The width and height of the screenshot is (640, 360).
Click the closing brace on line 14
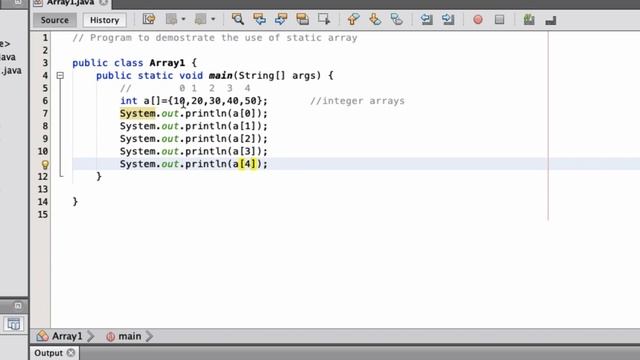click(x=75, y=202)
